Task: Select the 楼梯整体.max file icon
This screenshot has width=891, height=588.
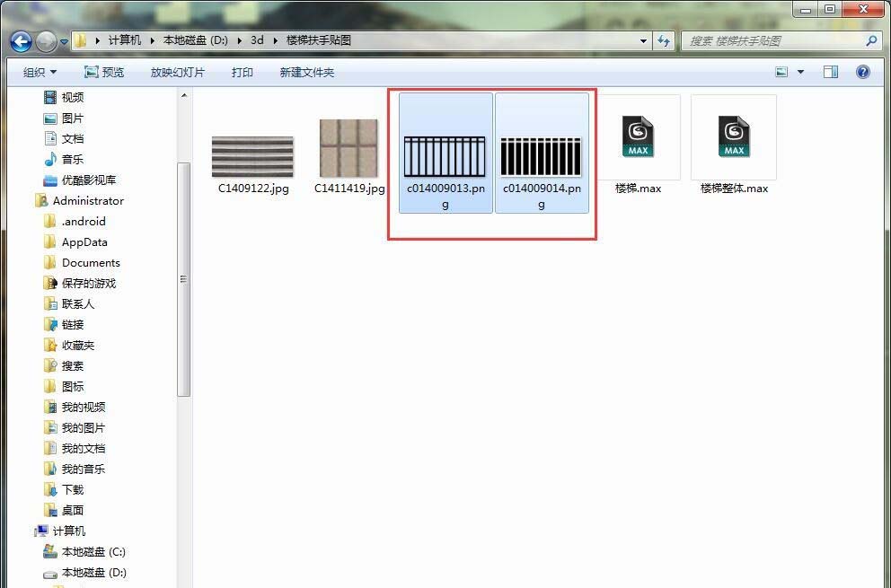Action: tap(734, 136)
